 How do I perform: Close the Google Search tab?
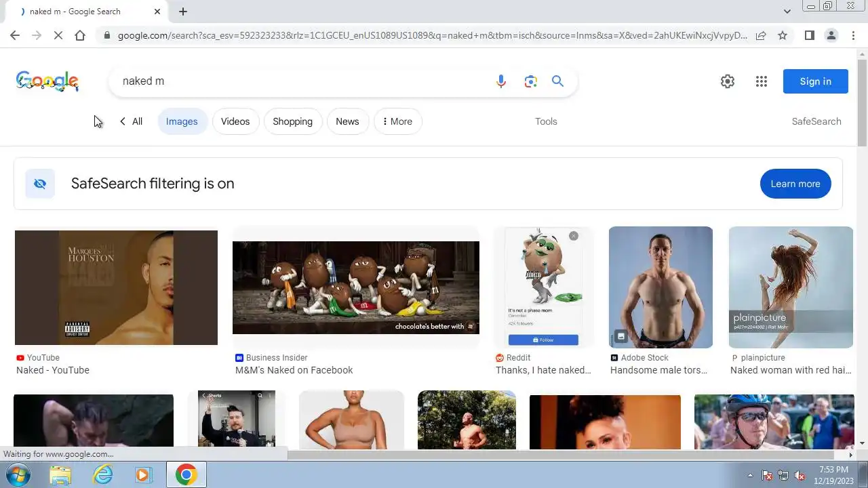(x=157, y=12)
